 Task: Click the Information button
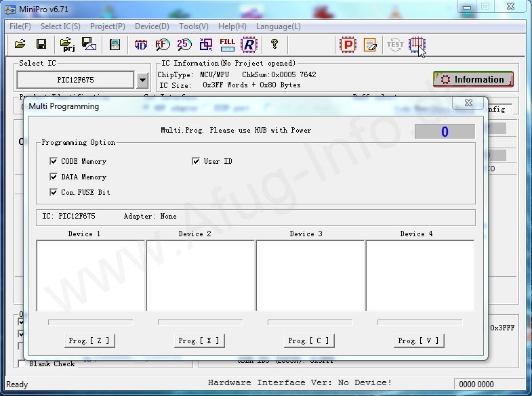pyautogui.click(x=473, y=79)
